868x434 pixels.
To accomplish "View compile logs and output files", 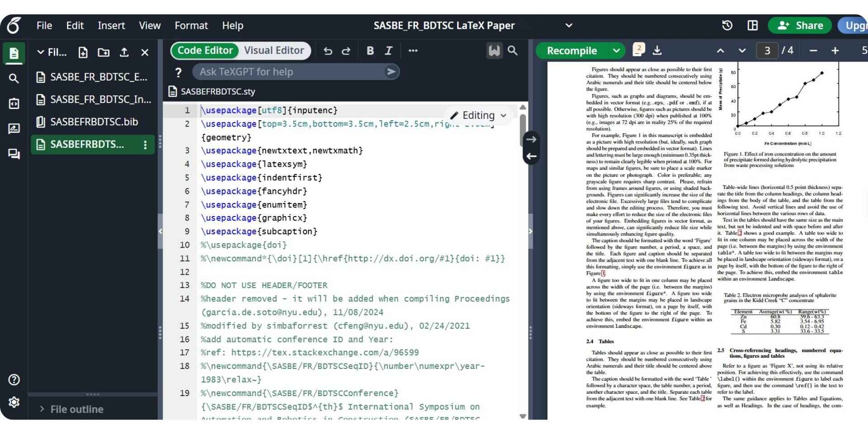I will coord(638,50).
